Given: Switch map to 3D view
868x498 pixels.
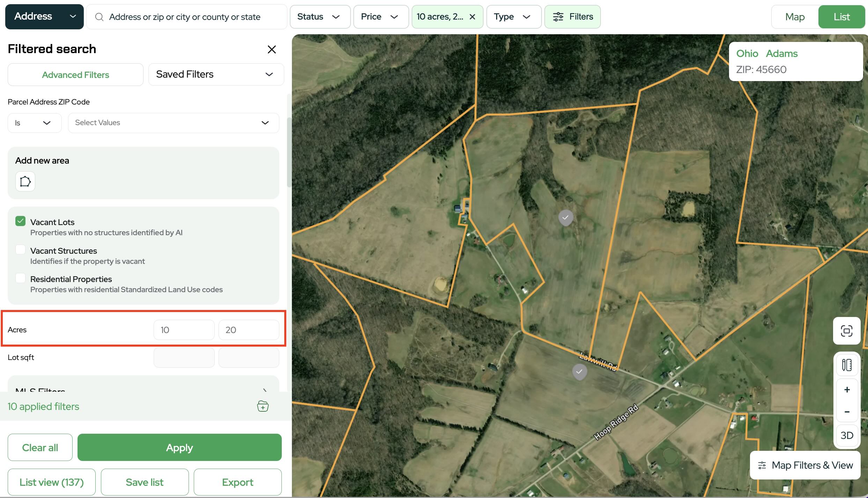Looking at the screenshot, I should (846, 435).
